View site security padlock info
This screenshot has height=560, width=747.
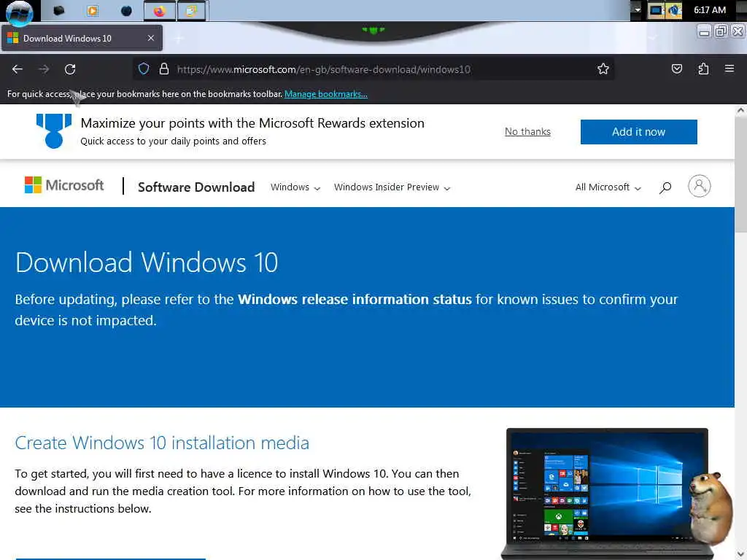(164, 69)
